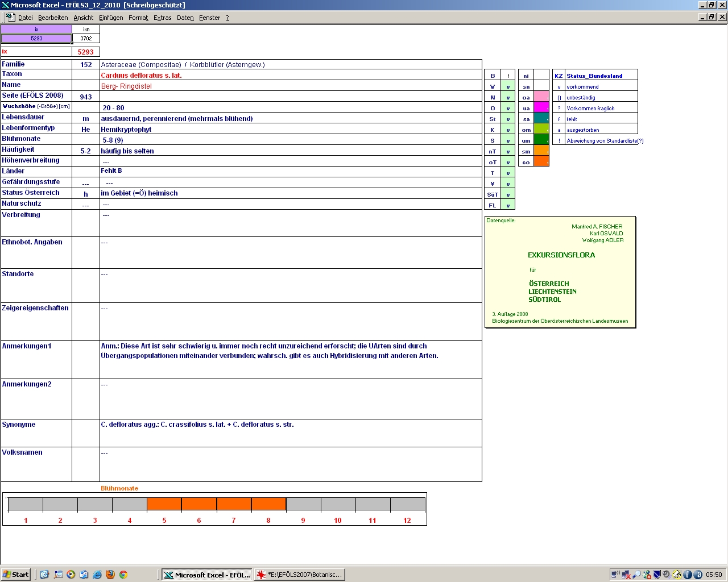Launch Firefox from the quick launch bar

click(x=110, y=575)
